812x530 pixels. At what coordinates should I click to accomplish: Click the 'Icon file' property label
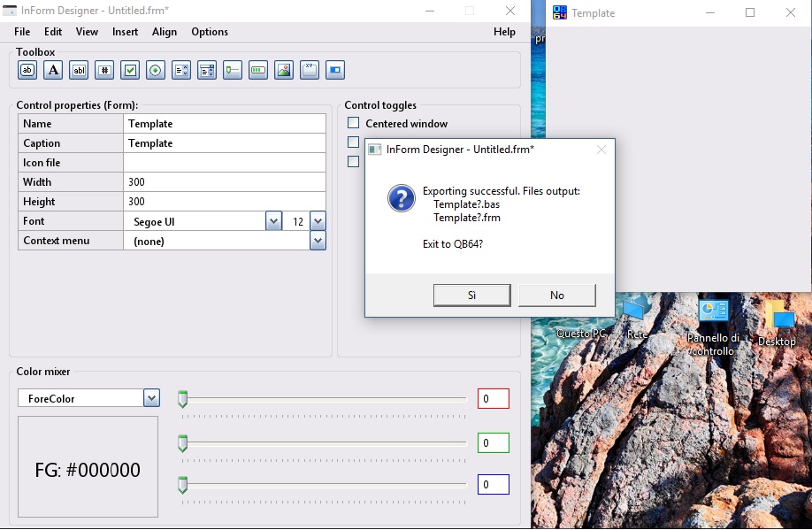tap(42, 163)
